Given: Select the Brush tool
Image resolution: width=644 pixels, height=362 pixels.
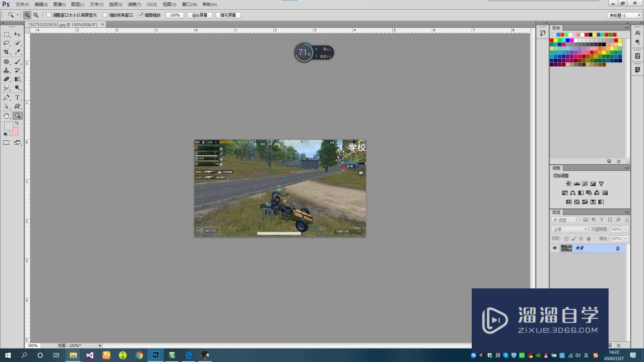Looking at the screenshot, I should point(17,62).
